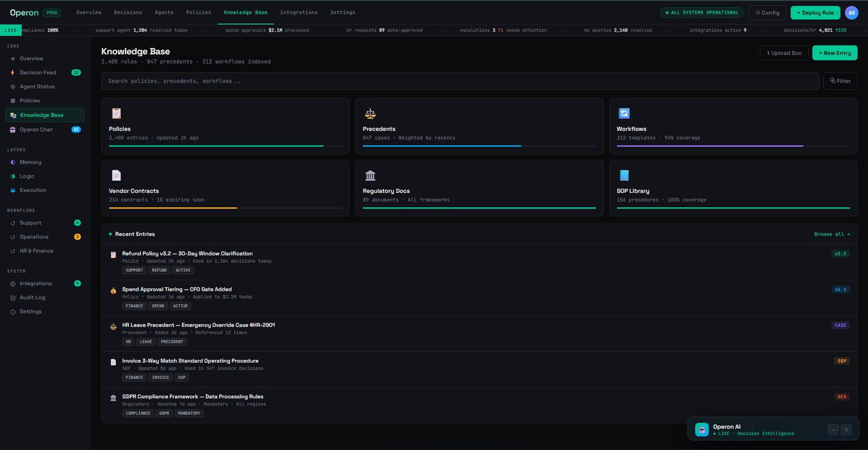Expand Browse all recent entries
868x450 pixels.
[832, 234]
